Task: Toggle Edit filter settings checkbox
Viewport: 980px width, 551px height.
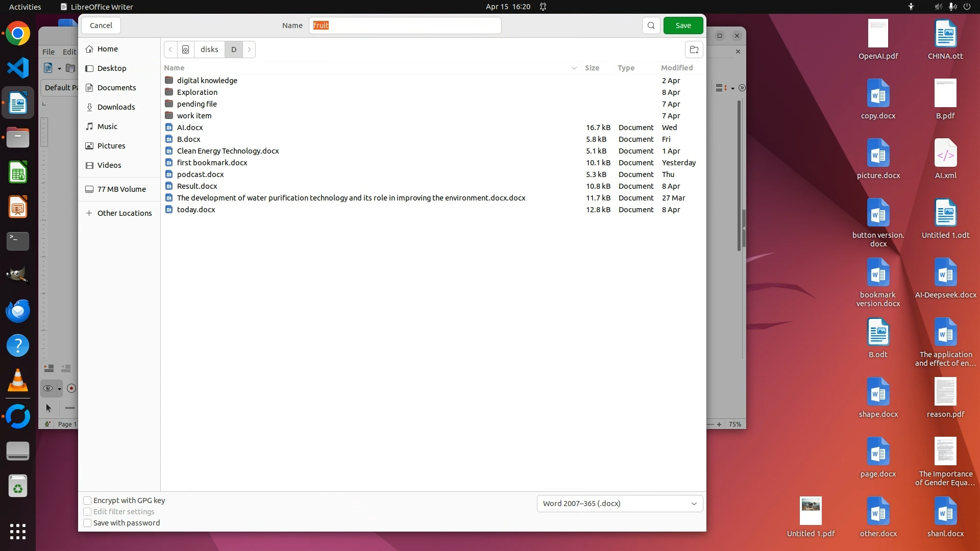Action: 88,512
